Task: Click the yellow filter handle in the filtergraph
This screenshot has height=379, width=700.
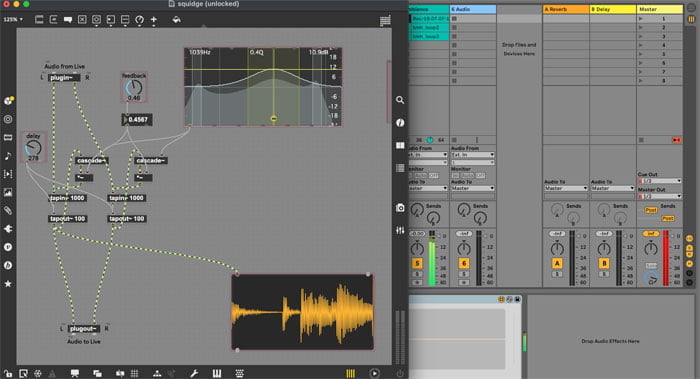Action: pos(274,118)
